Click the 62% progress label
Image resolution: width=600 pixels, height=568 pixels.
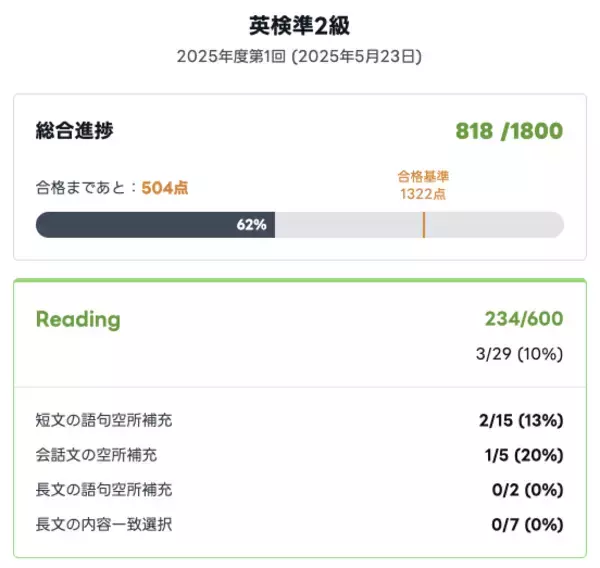252,225
